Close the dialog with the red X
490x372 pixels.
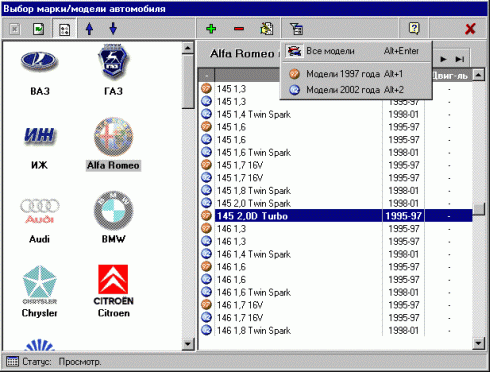(470, 29)
